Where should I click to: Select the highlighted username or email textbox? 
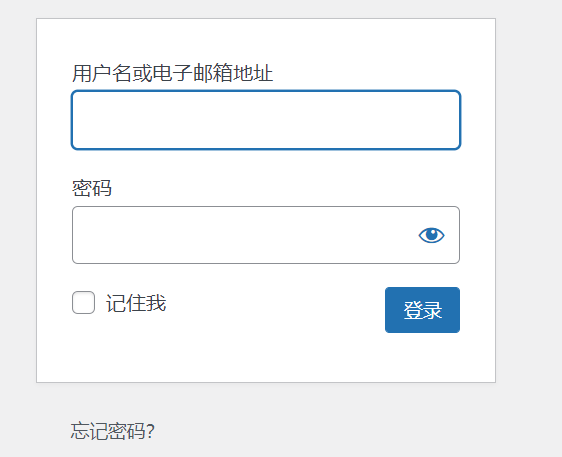pos(266,120)
